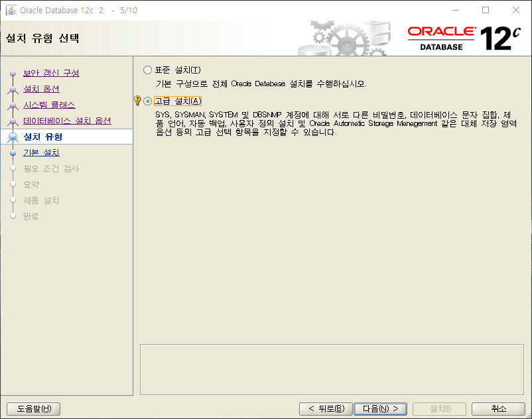Click the 표준 설치 description text

tap(261, 84)
